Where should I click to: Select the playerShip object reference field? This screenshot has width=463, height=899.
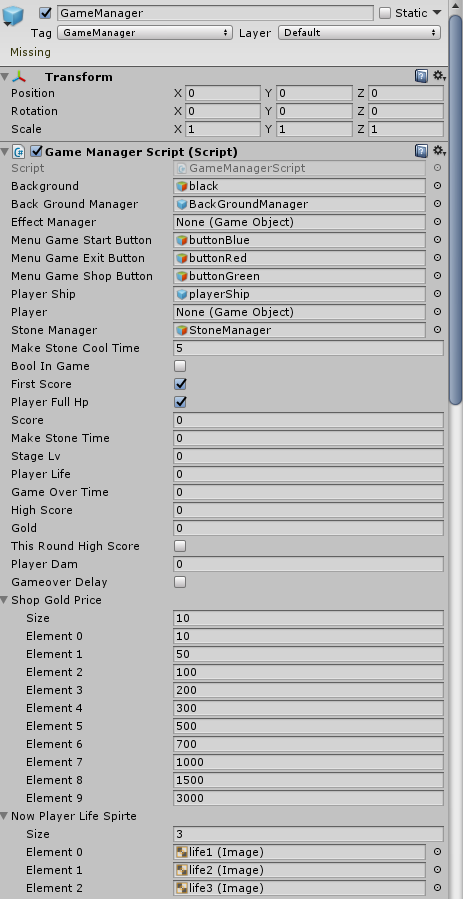(299, 294)
